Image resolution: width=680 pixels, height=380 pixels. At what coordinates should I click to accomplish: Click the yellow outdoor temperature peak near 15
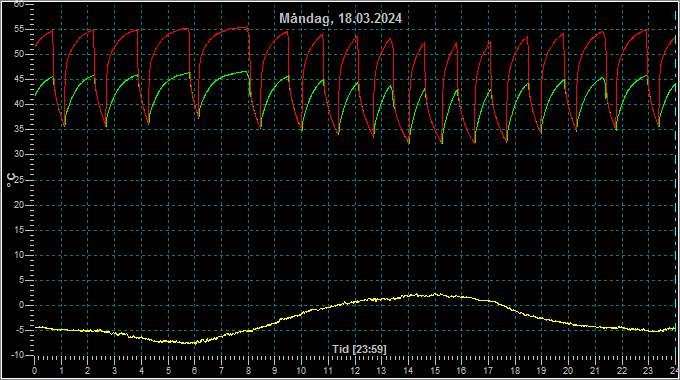pyautogui.click(x=436, y=294)
